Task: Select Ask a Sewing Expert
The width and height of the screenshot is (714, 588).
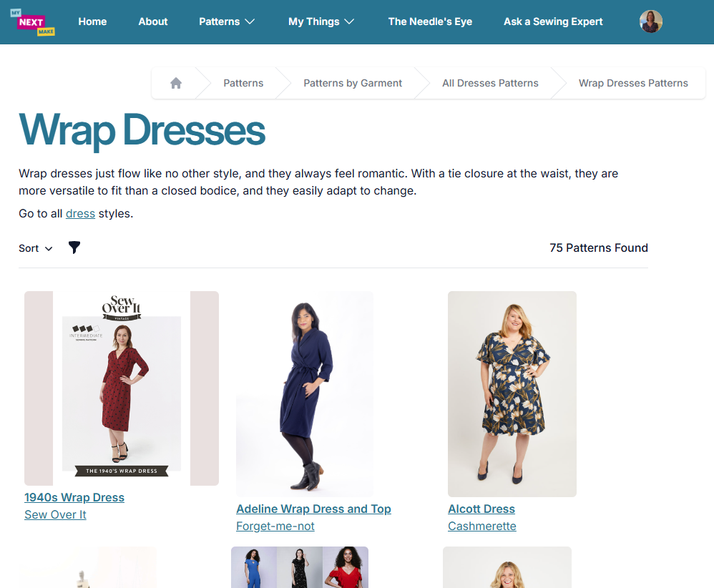Action: (x=553, y=21)
